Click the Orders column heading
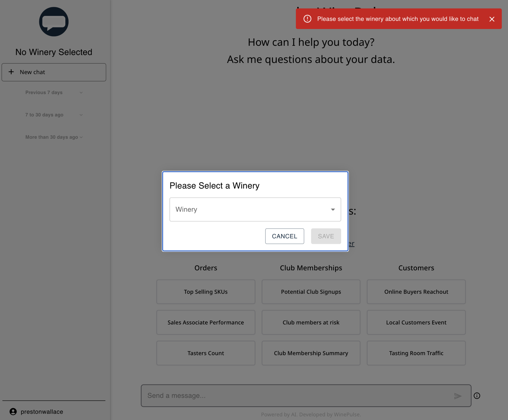The width and height of the screenshot is (508, 420). pos(206,268)
